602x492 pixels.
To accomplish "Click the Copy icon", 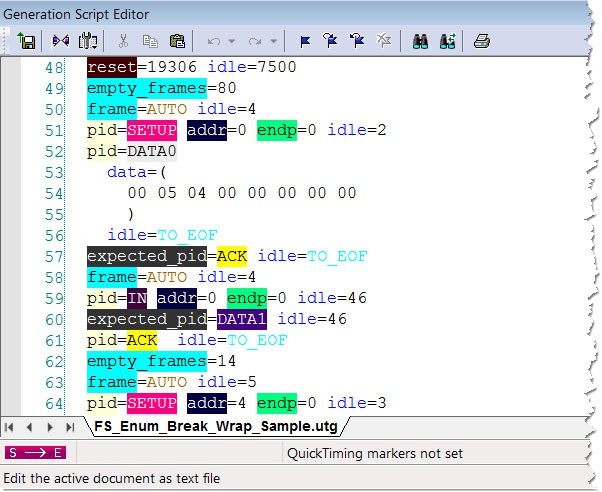I will coord(150,41).
